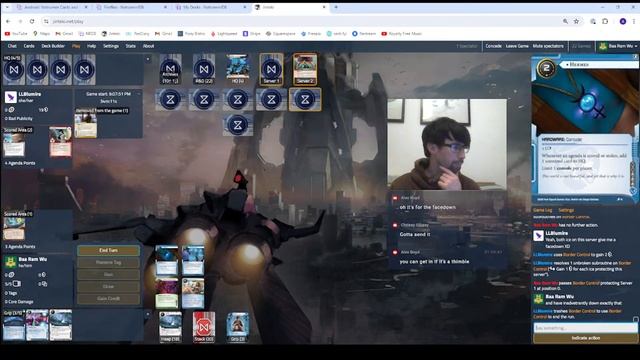Bookmark this page with the star icon
The height and width of the screenshot is (360, 640).
click(x=576, y=21)
